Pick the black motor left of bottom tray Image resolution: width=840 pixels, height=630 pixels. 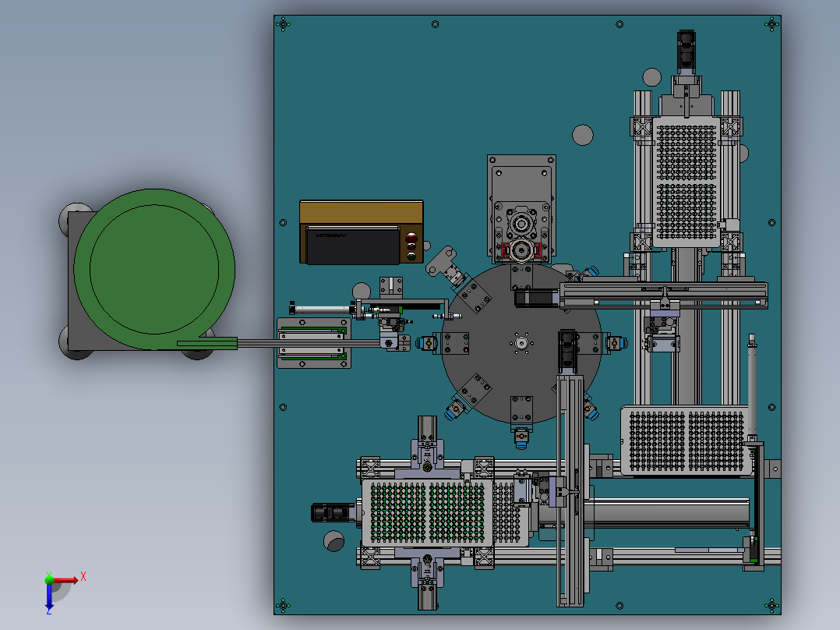(x=333, y=512)
